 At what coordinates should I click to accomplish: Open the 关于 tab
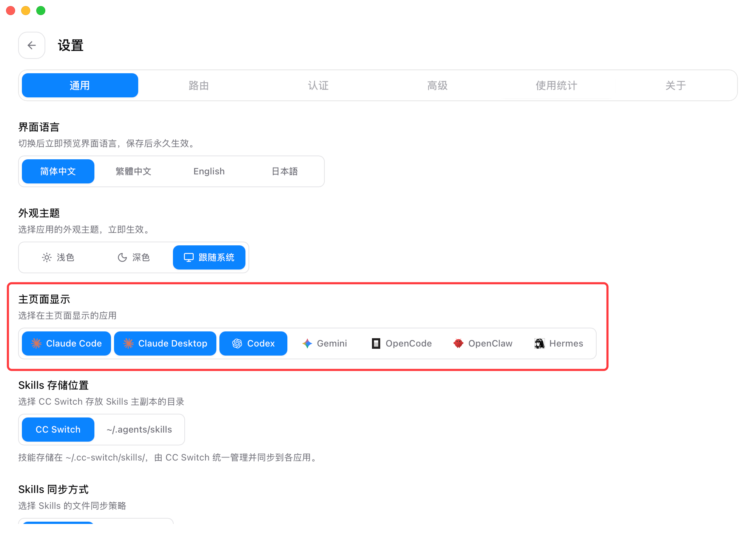click(x=676, y=85)
